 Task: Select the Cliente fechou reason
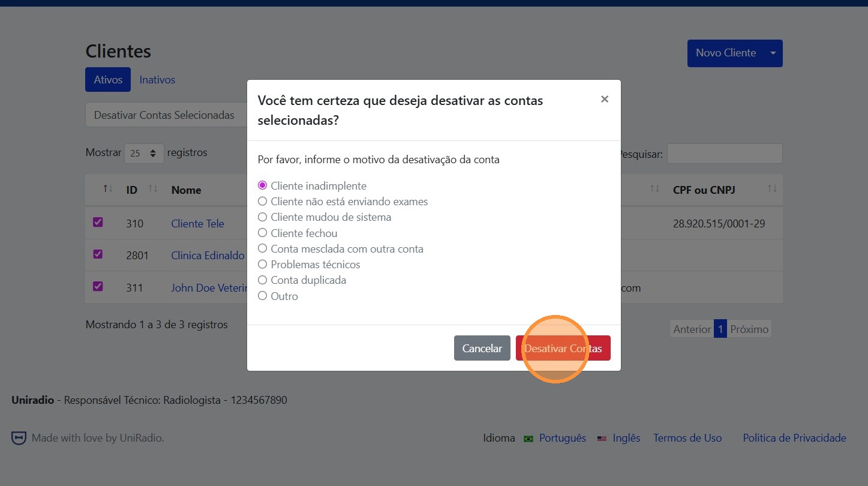click(262, 233)
